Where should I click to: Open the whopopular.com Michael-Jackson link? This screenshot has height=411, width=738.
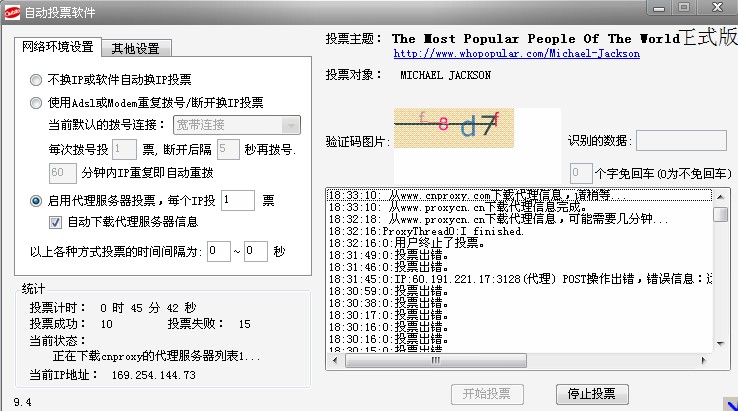516,54
